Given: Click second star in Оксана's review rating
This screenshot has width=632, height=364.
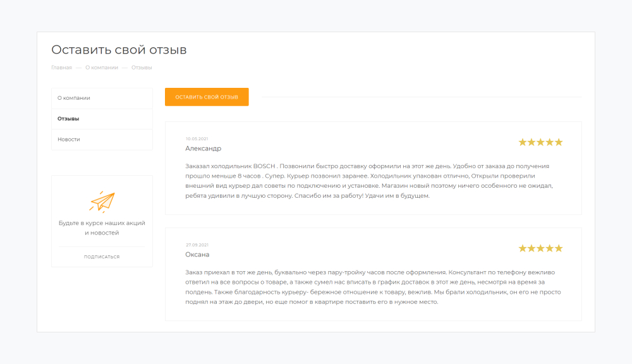Looking at the screenshot, I should [x=532, y=248].
